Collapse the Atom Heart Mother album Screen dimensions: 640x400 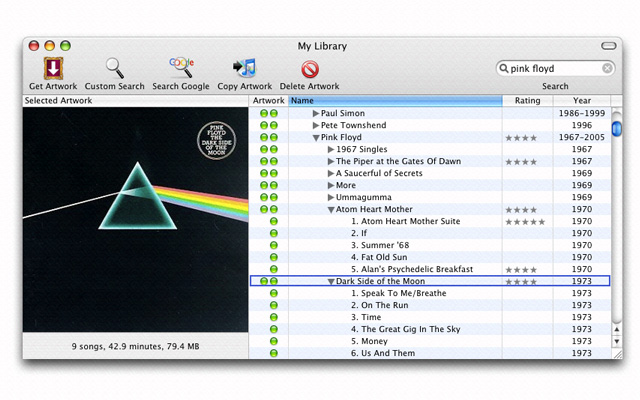[331, 210]
